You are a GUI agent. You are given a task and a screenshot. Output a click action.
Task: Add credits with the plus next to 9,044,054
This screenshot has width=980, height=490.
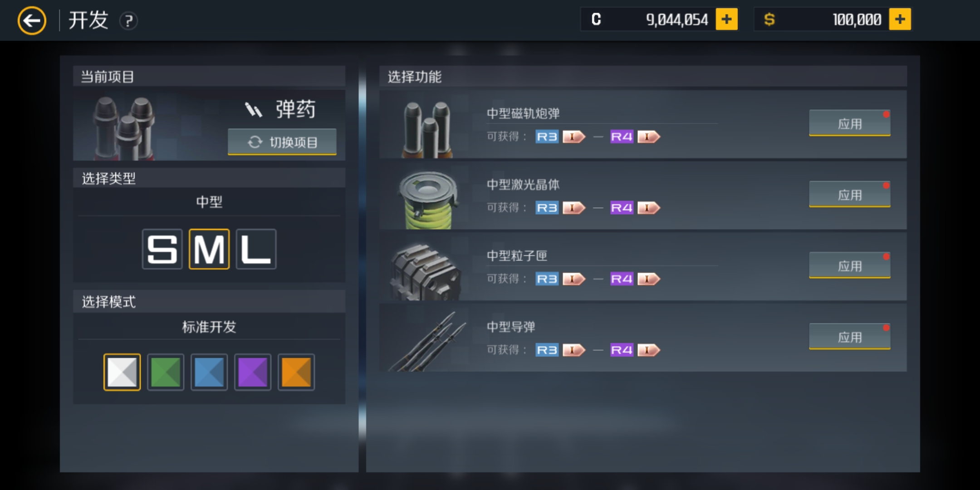(726, 19)
